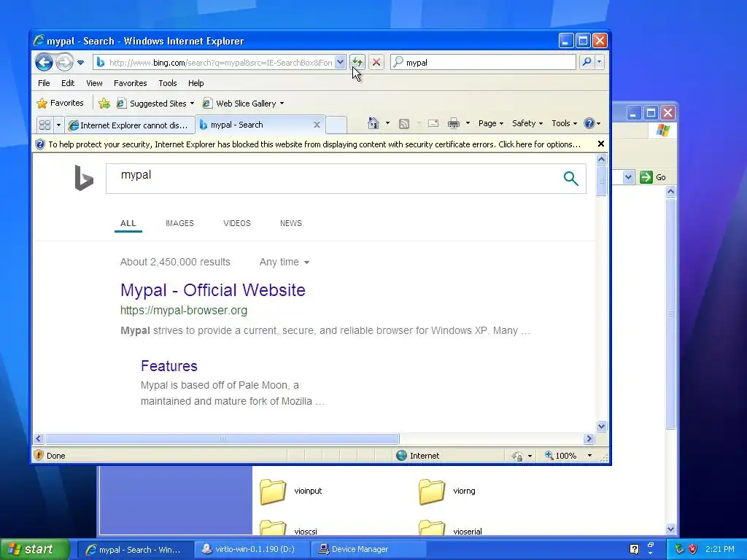The image size is (747, 560).
Task: Open the command bar Tools dropdown
Action: [564, 123]
